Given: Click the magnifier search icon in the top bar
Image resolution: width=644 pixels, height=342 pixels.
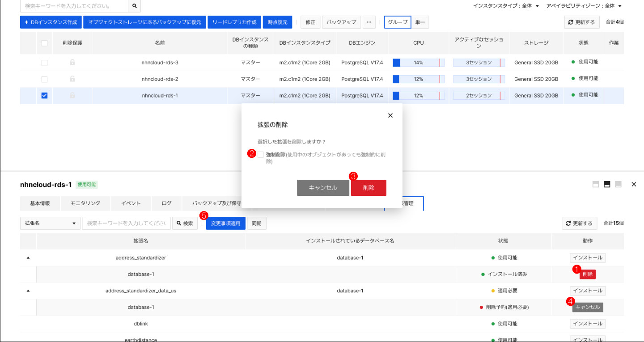Looking at the screenshot, I should 134,6.
